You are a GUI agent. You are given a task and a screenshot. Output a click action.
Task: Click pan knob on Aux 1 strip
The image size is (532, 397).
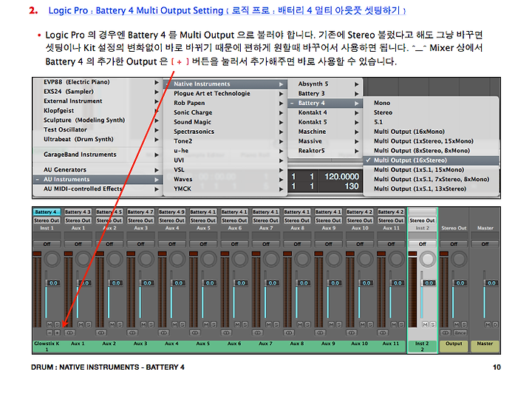pyautogui.click(x=83, y=259)
